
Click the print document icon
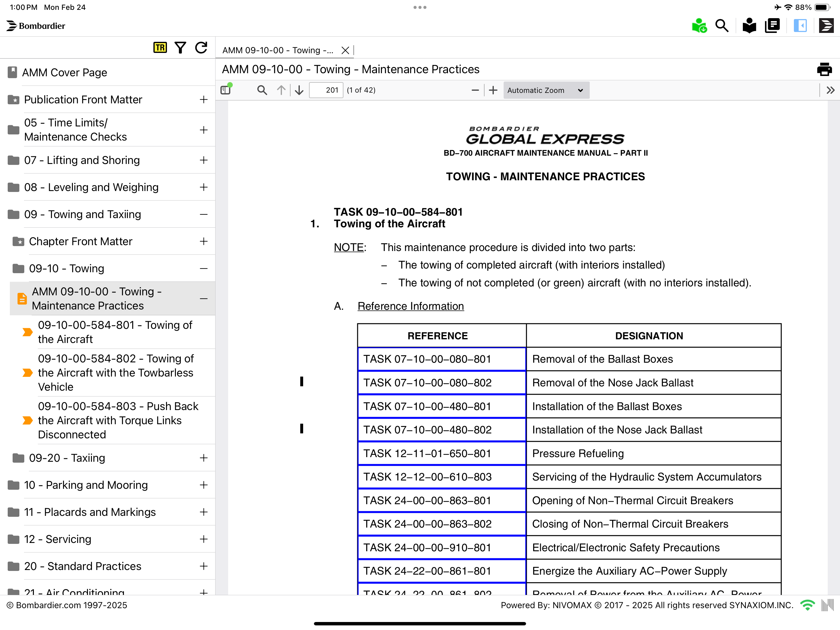[824, 70]
